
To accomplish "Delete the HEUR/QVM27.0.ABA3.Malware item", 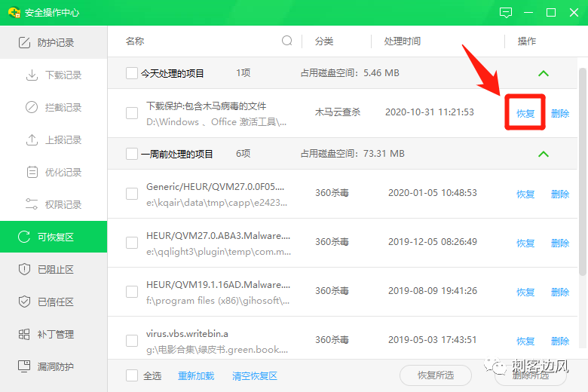I will click(x=560, y=243).
